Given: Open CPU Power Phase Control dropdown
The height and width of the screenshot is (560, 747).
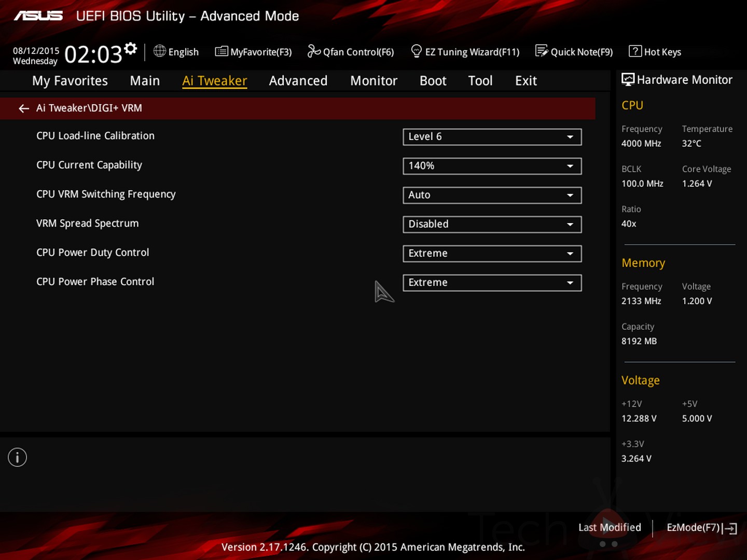Looking at the screenshot, I should click(x=492, y=283).
